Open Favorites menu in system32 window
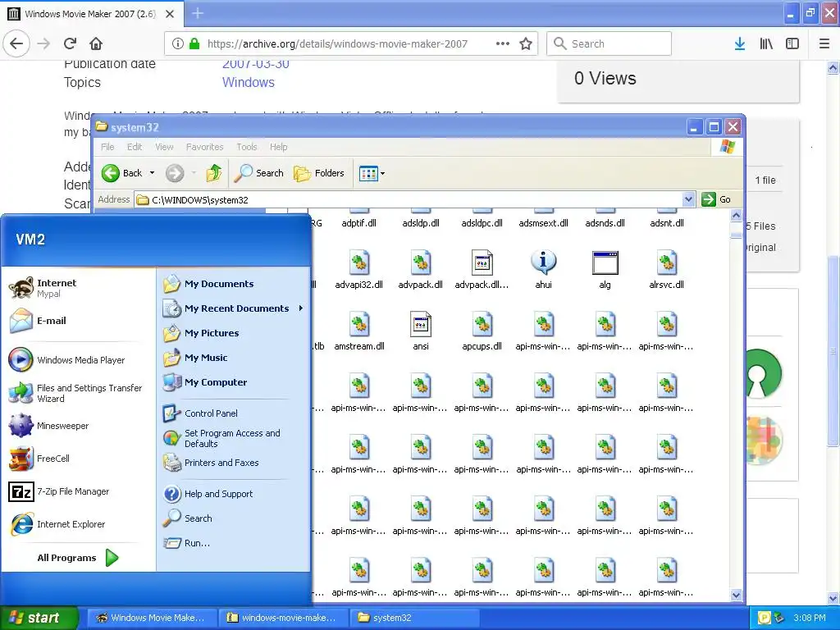840x630 pixels. click(204, 147)
